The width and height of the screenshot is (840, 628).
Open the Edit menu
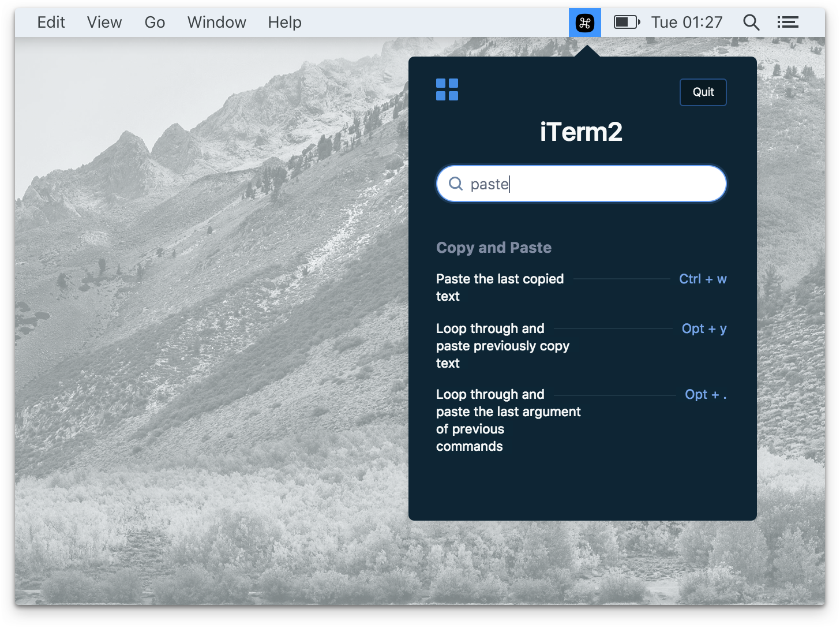click(x=51, y=23)
